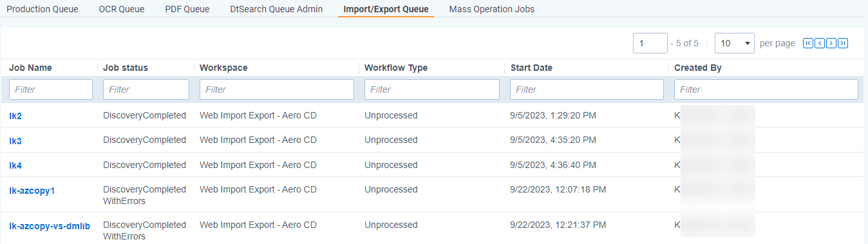This screenshot has height=244, width=868.
Task: Go to the next page of results
Action: 831,43
